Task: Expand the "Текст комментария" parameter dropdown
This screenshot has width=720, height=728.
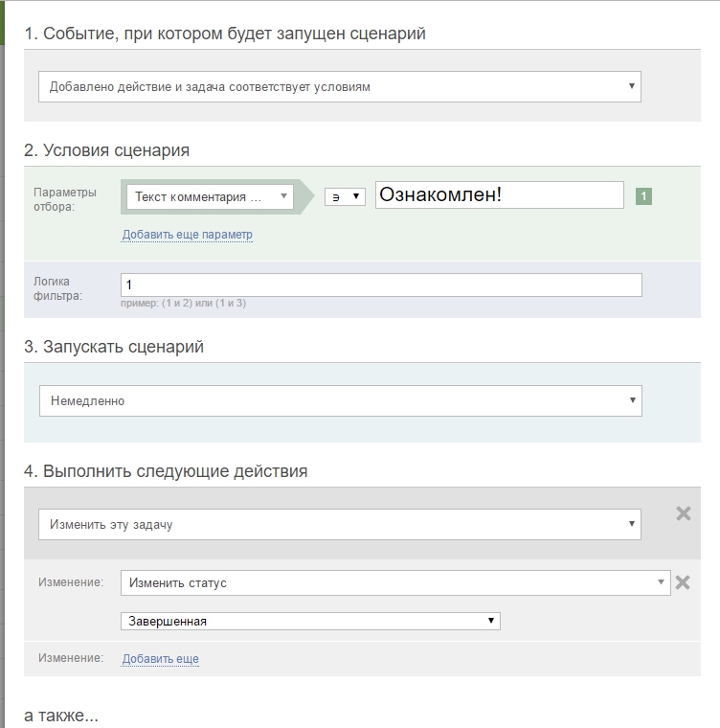Action: pyautogui.click(x=209, y=197)
